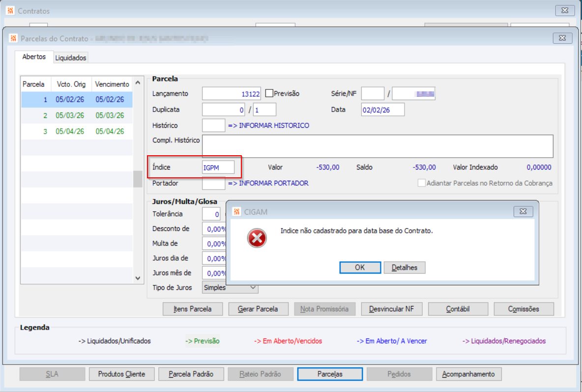Click the Duplicata sequence field showing 1

(x=264, y=110)
